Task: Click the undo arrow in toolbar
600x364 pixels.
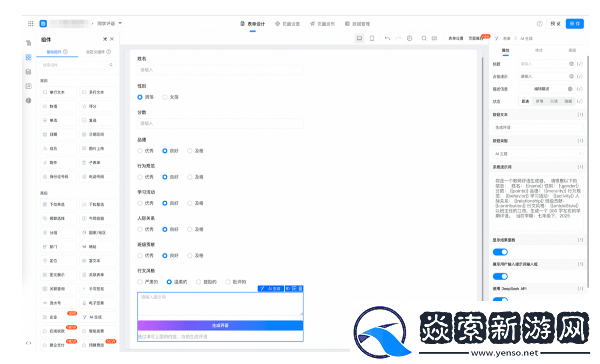Action: tap(387, 38)
